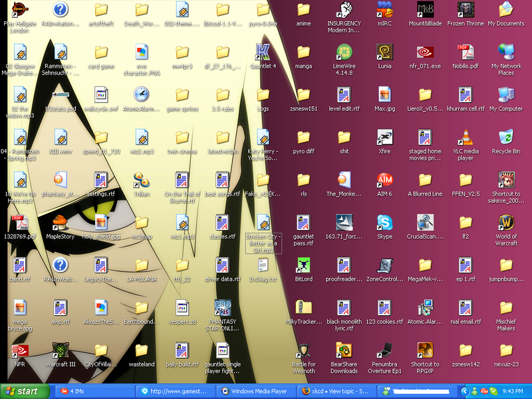Image resolution: width=532 pixels, height=399 pixels.
Task: Click the AIM system tray icon
Action: (x=484, y=392)
